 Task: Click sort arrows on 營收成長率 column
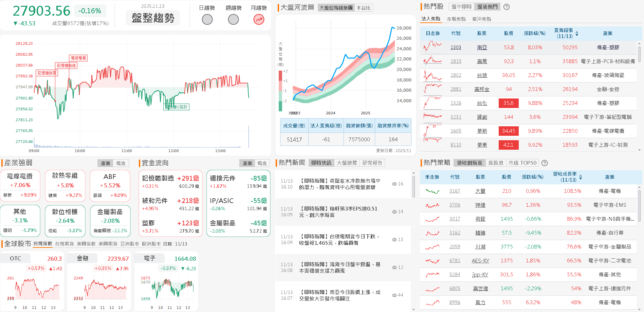(581, 177)
